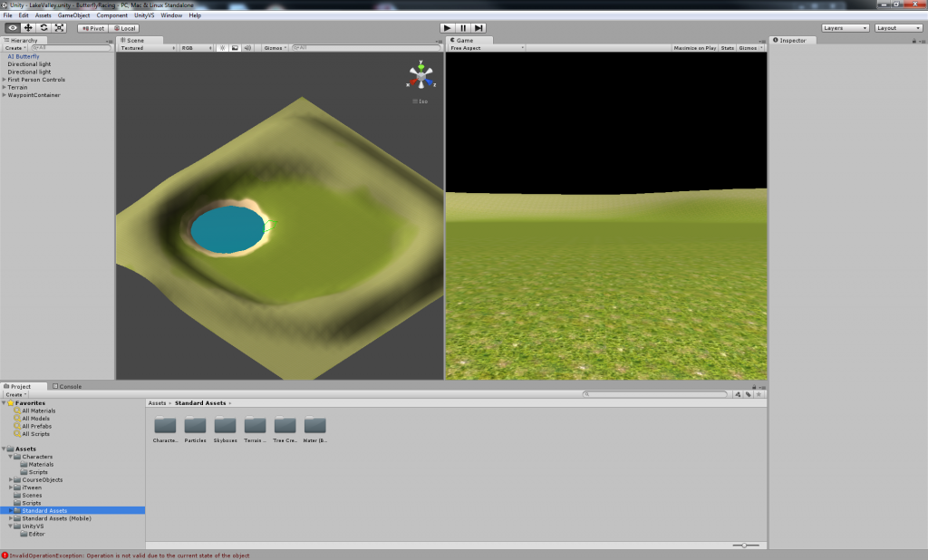This screenshot has width=928, height=560.
Task: Click the scene orientation gizmo cube
Action: [x=420, y=77]
